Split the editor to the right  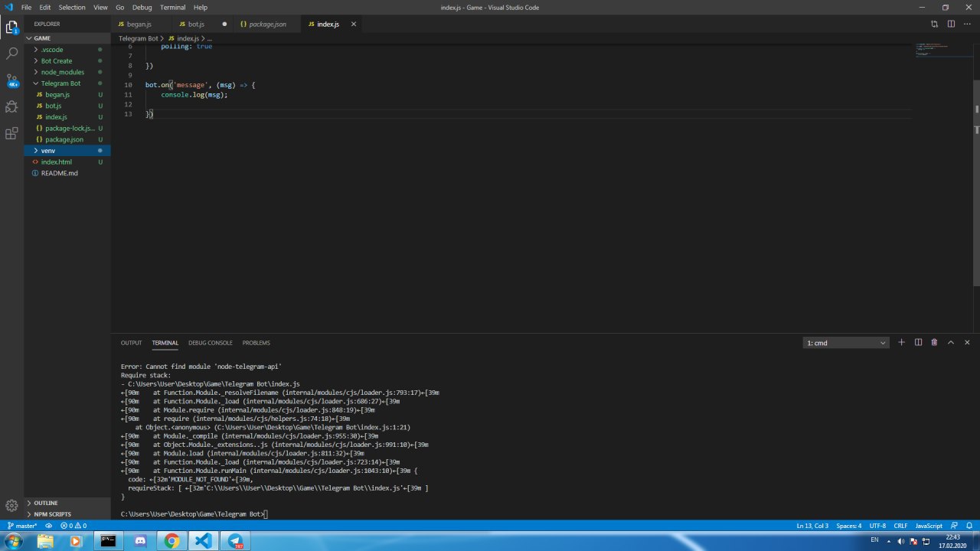[951, 24]
